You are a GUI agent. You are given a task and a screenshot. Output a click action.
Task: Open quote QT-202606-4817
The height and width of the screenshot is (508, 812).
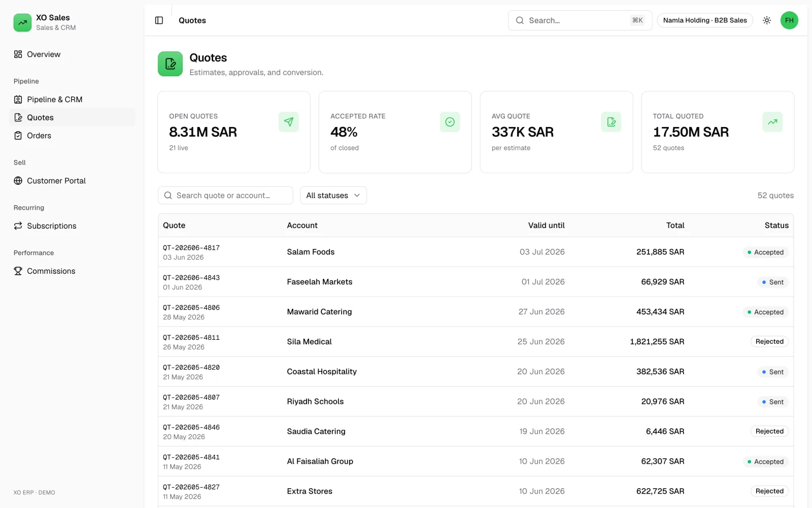[x=191, y=248]
